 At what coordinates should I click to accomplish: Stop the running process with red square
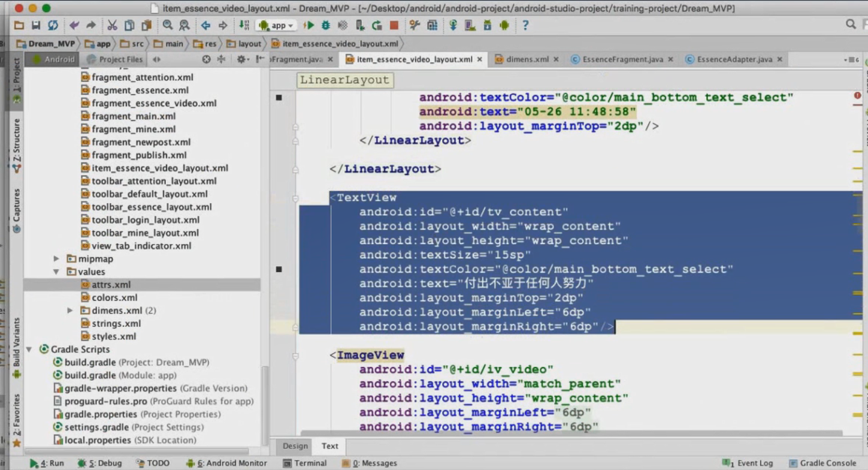point(394,25)
